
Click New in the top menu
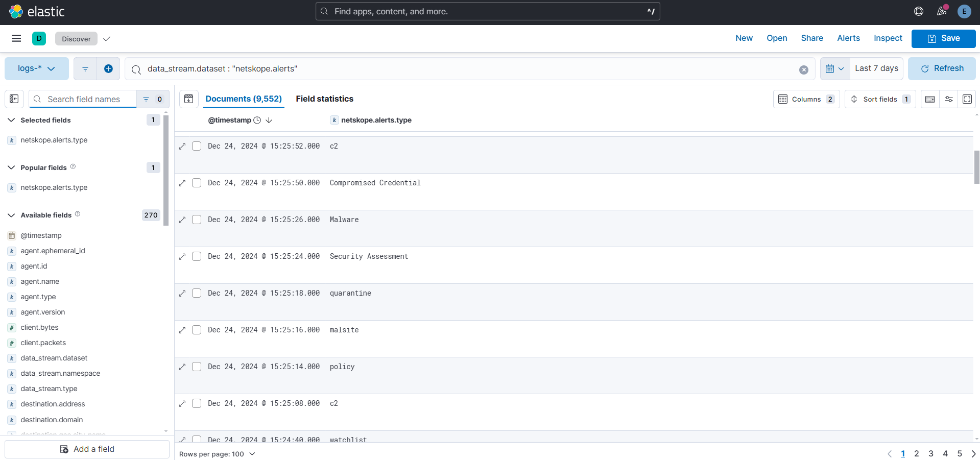point(744,38)
